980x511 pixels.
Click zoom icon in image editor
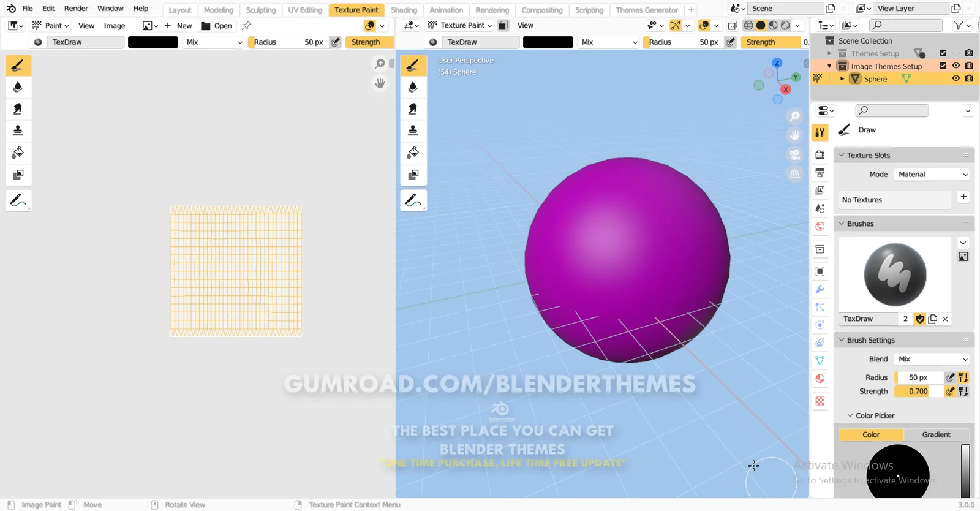tap(380, 64)
